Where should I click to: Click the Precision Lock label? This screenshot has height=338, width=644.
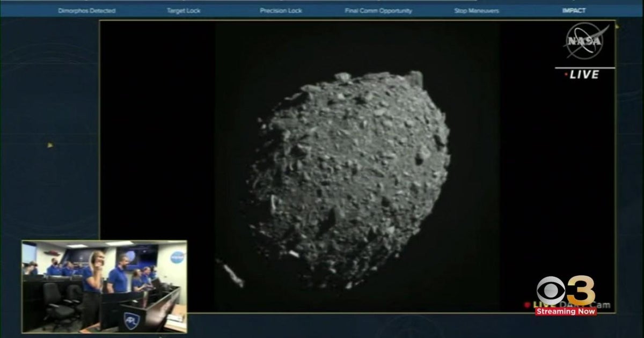(282, 10)
